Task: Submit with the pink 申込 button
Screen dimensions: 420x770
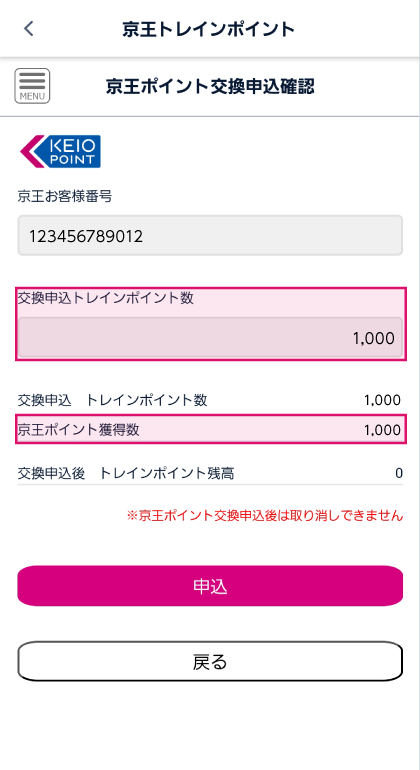Action: pyautogui.click(x=210, y=586)
